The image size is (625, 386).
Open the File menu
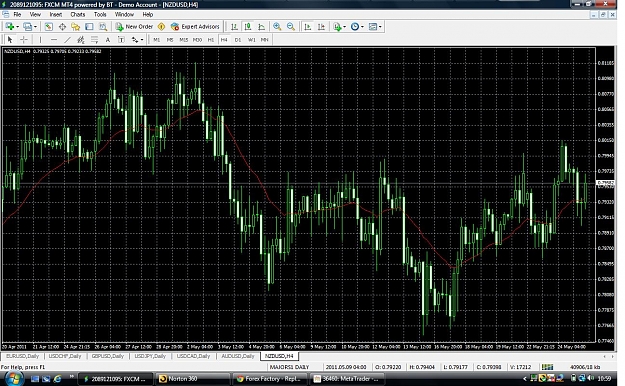pos(17,14)
